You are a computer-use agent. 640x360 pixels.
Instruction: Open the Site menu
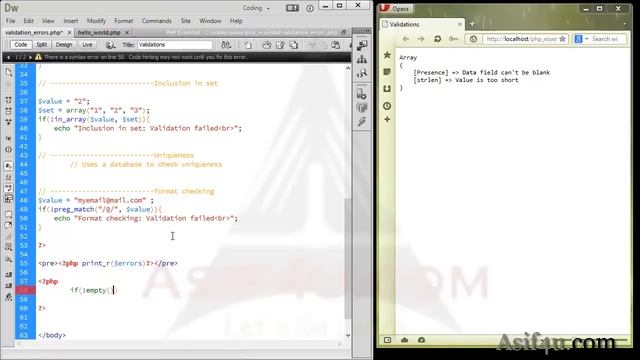(186, 21)
